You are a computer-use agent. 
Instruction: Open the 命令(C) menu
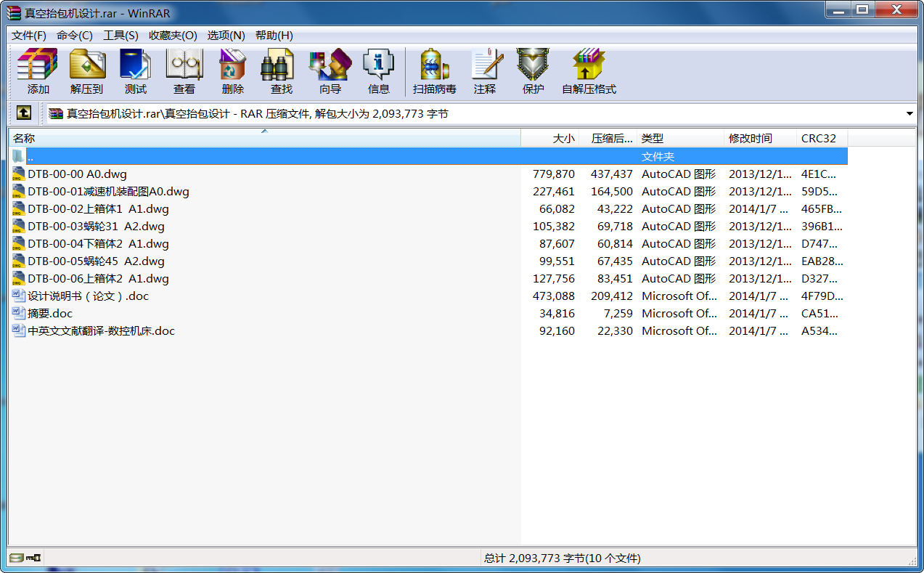click(75, 35)
